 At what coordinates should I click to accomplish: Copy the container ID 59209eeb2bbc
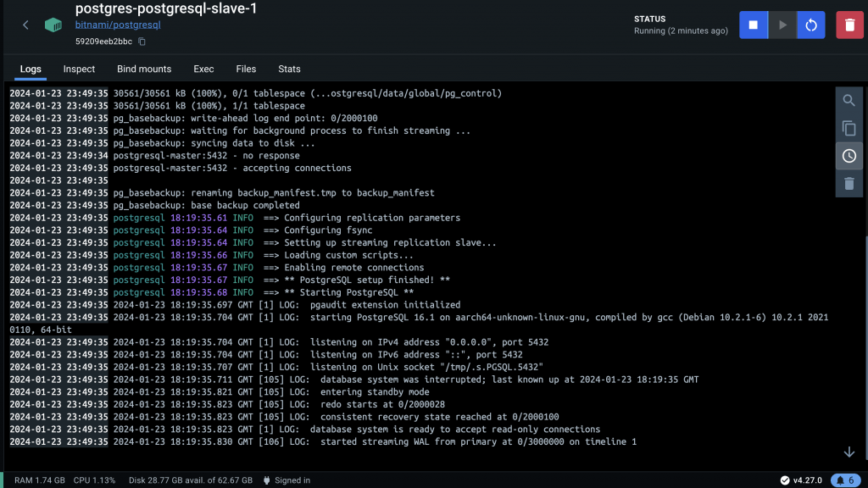tap(142, 42)
